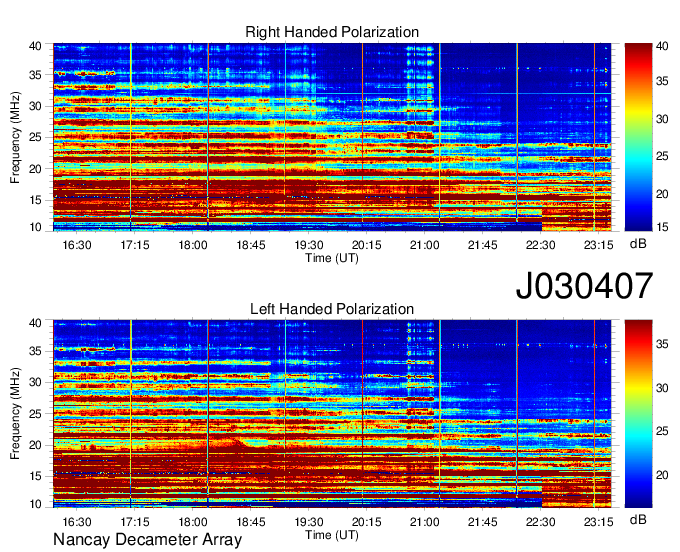Click the 23:15 time tick on Right Handed plot
The height and width of the screenshot is (552, 680).
click(x=598, y=245)
